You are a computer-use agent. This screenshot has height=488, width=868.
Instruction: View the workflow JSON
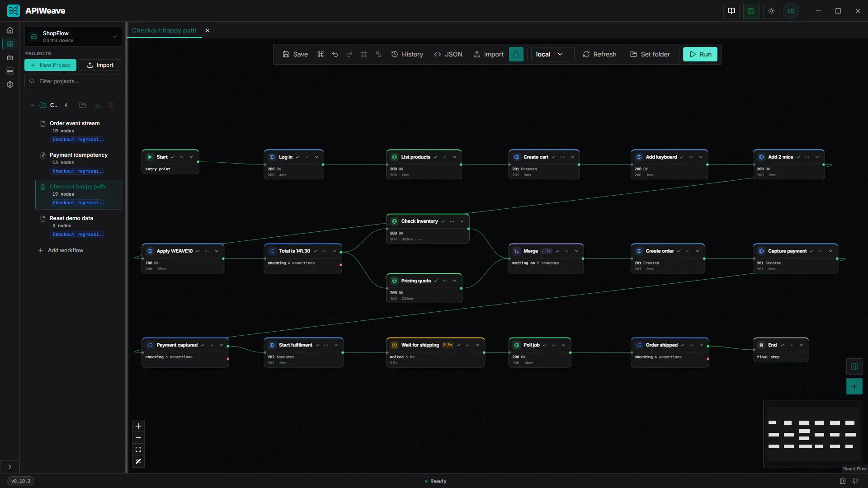[x=448, y=54]
